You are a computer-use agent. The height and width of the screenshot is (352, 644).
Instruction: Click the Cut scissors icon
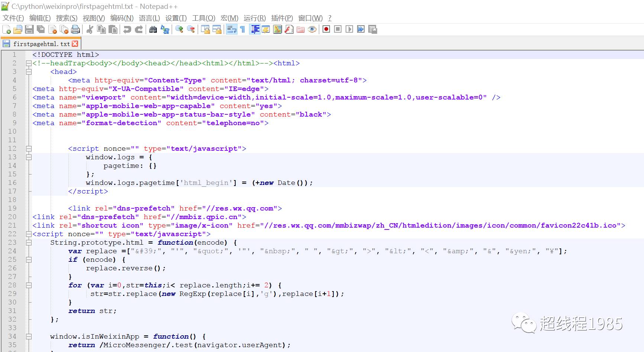pyautogui.click(x=90, y=29)
